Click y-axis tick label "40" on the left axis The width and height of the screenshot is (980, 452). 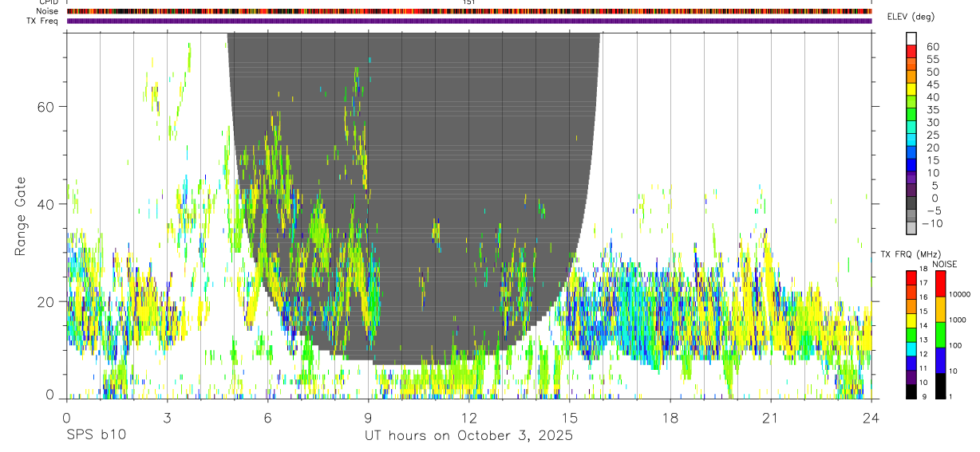(47, 204)
